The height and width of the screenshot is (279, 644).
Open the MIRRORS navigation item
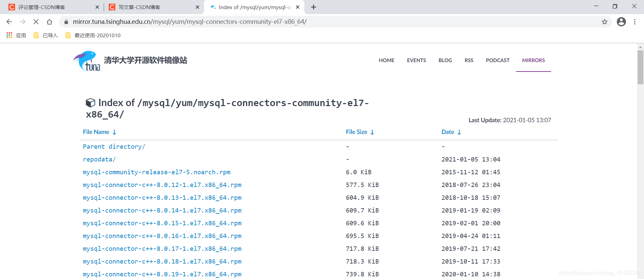[x=533, y=60]
